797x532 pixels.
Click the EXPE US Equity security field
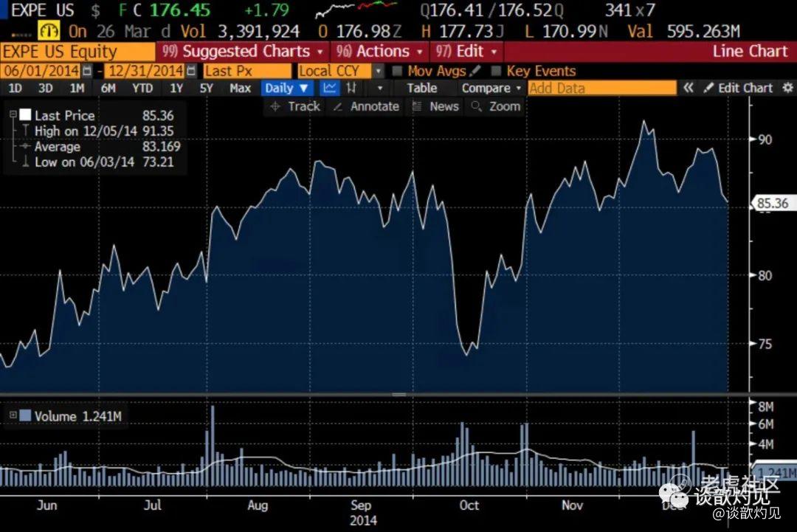tap(77, 52)
